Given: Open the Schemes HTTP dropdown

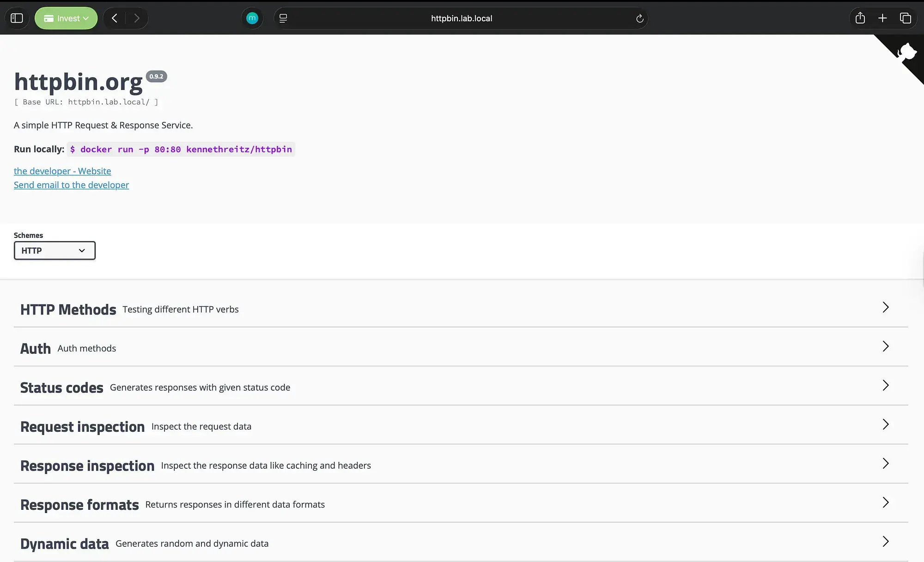Looking at the screenshot, I should click(55, 250).
